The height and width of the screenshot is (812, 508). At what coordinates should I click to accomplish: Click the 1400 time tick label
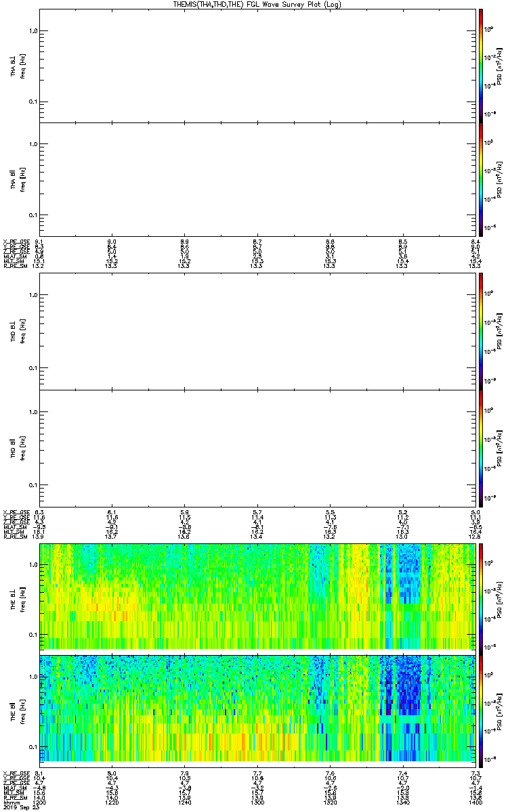[x=475, y=803]
